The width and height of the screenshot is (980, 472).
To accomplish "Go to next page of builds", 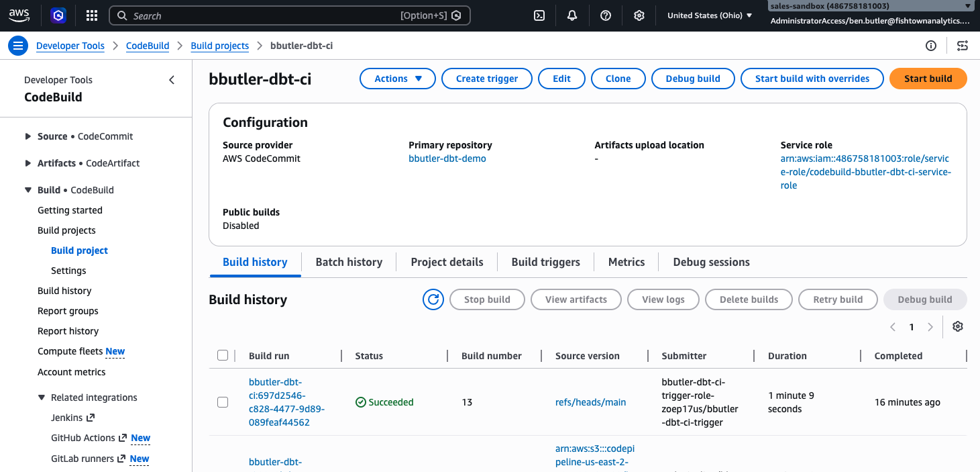I will (x=930, y=327).
